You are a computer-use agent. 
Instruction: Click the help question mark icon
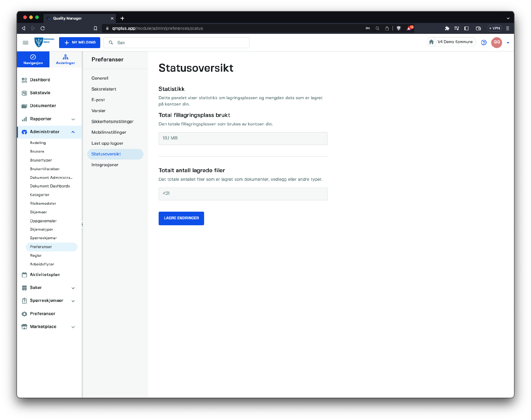click(484, 42)
